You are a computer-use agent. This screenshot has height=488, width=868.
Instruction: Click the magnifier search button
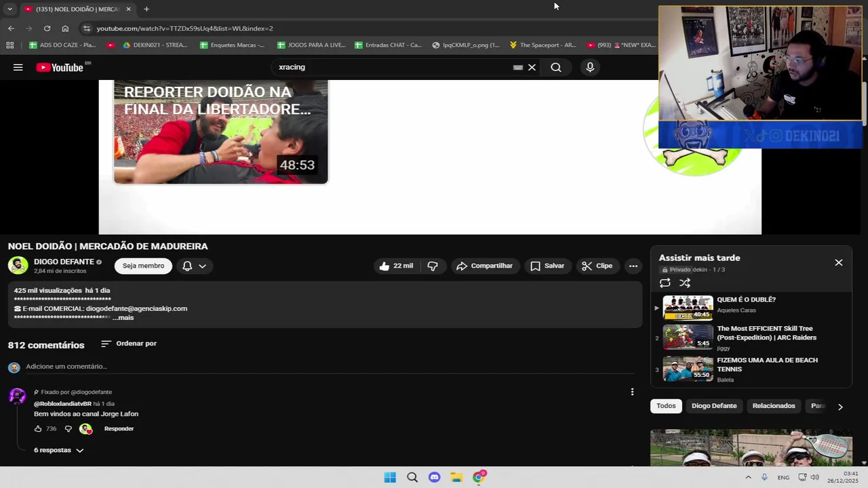pyautogui.click(x=556, y=67)
